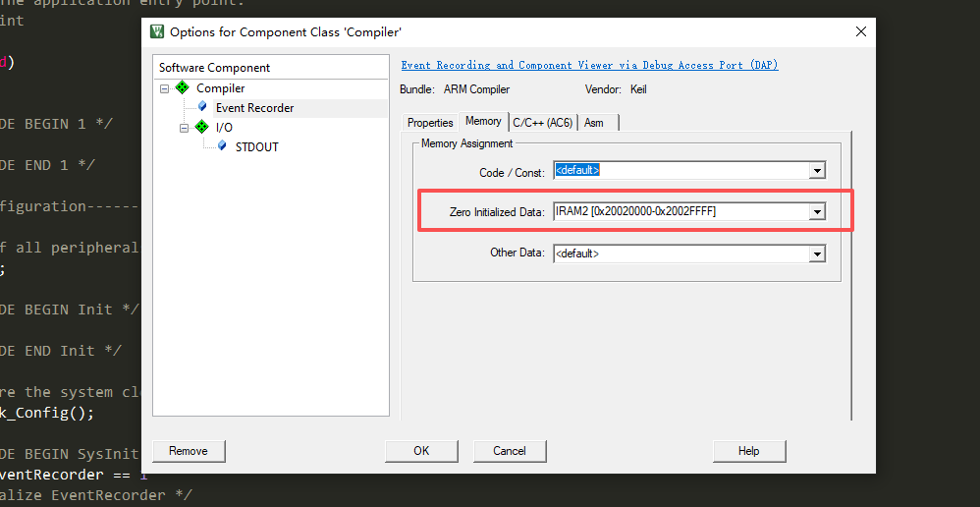Click the 'Zero Initialized Data:' label
980x507 pixels.
(498, 212)
